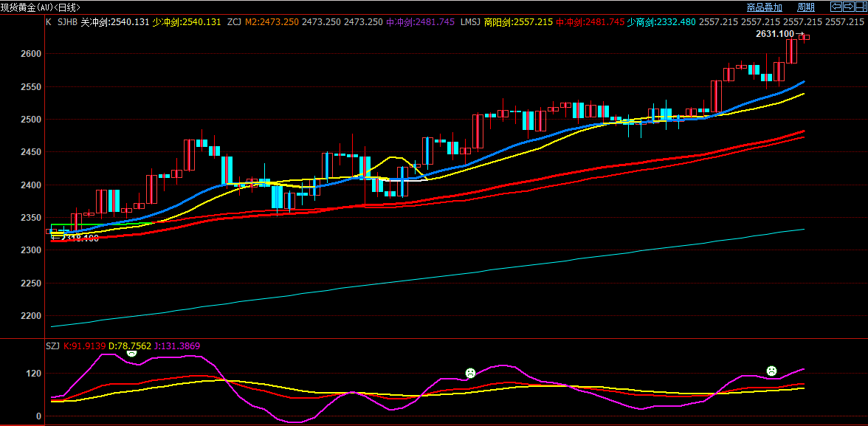Open the 周期 period menu

pyautogui.click(x=806, y=7)
